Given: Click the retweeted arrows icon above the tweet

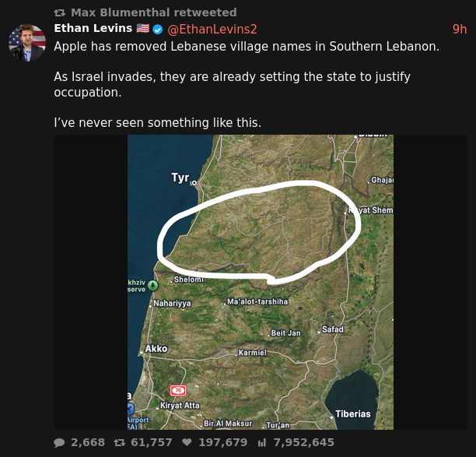Looking at the screenshot, I should [x=59, y=12].
